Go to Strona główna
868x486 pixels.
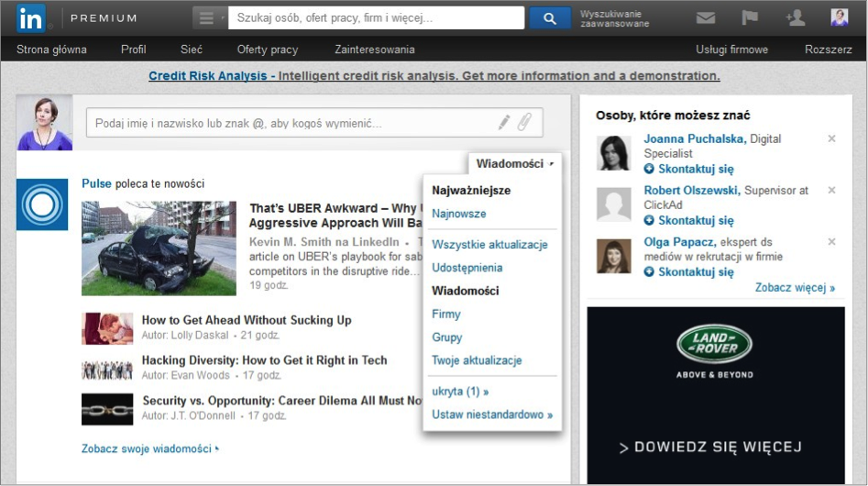(x=51, y=50)
